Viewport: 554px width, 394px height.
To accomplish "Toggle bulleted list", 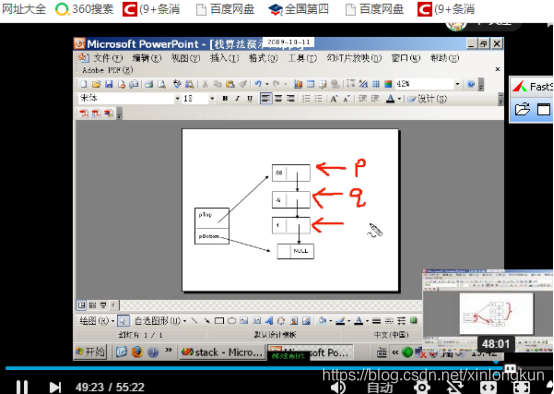I will click(318, 99).
